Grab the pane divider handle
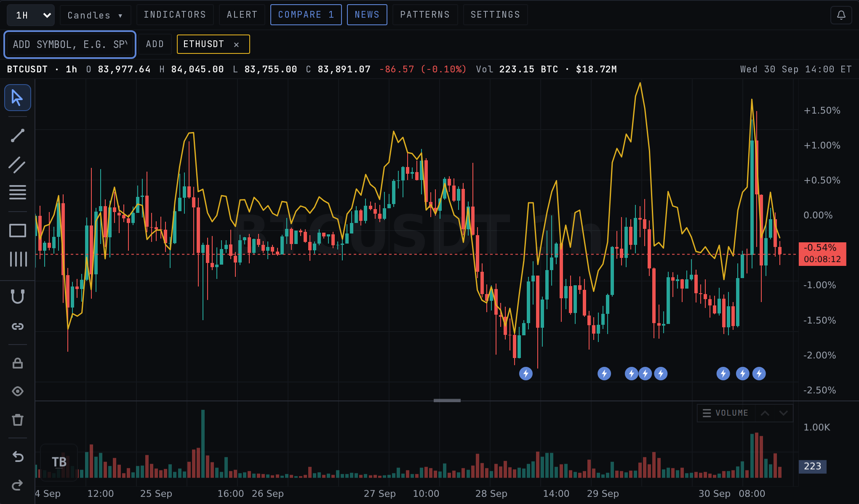 point(447,401)
